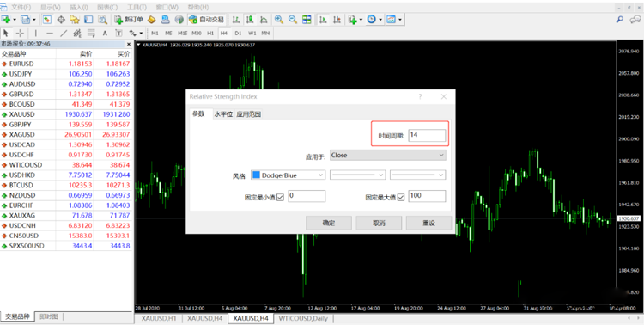Open the line style dropdown
The height and width of the screenshot is (325, 644).
tap(357, 175)
